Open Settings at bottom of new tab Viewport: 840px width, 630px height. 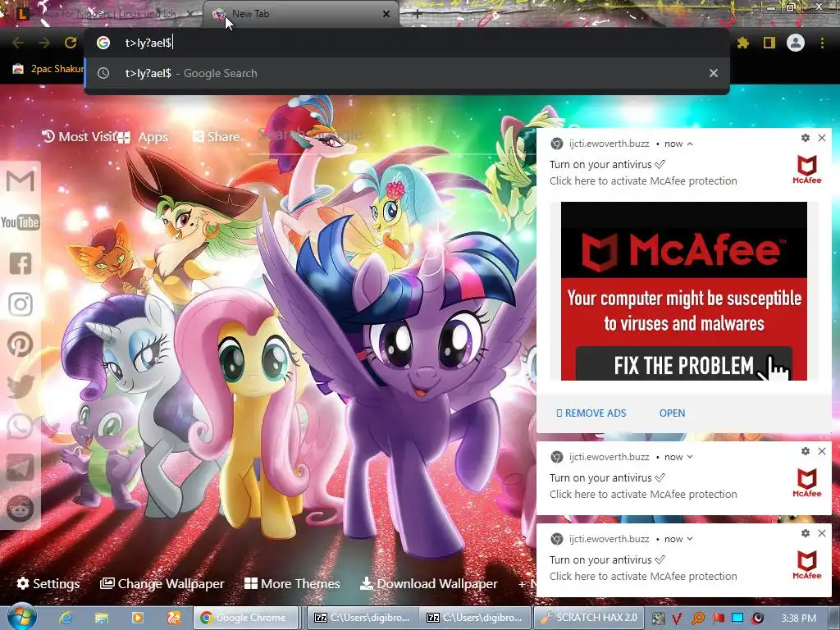[48, 583]
